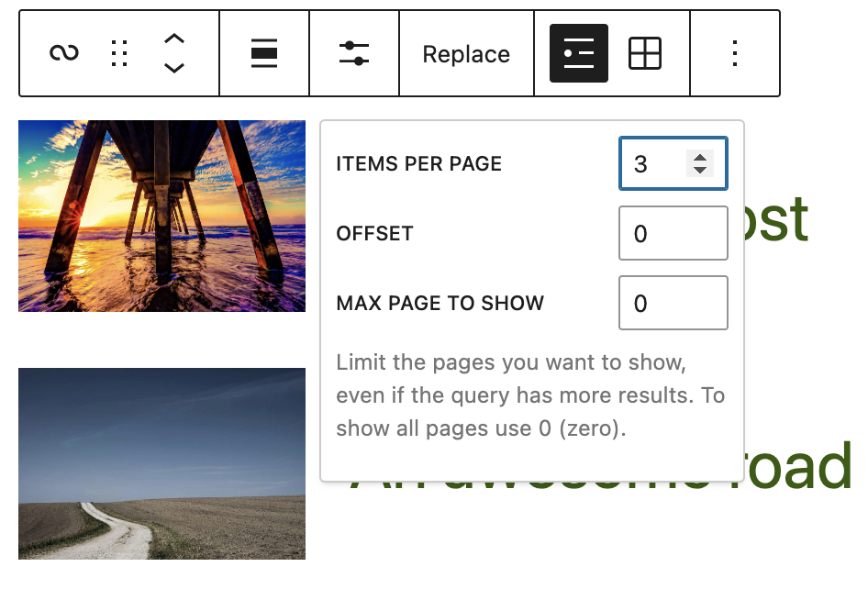
Task: Toggle grid layout for the query results
Action: (646, 53)
